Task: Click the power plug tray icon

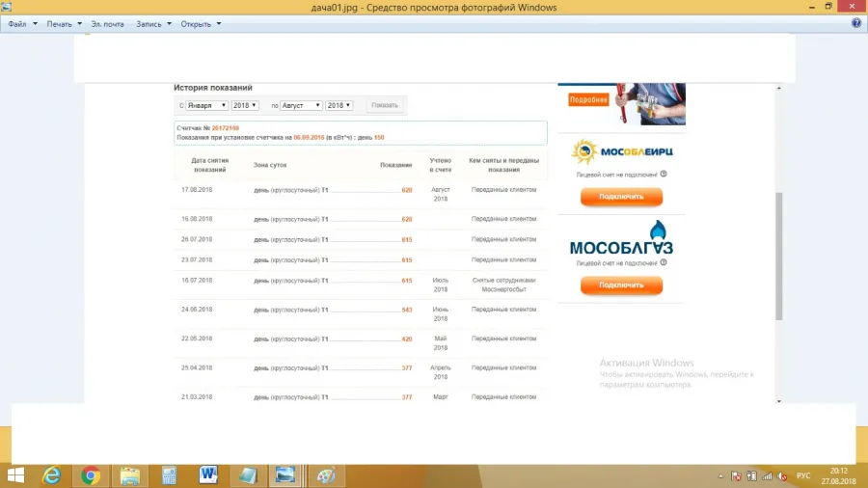Action: click(x=751, y=475)
